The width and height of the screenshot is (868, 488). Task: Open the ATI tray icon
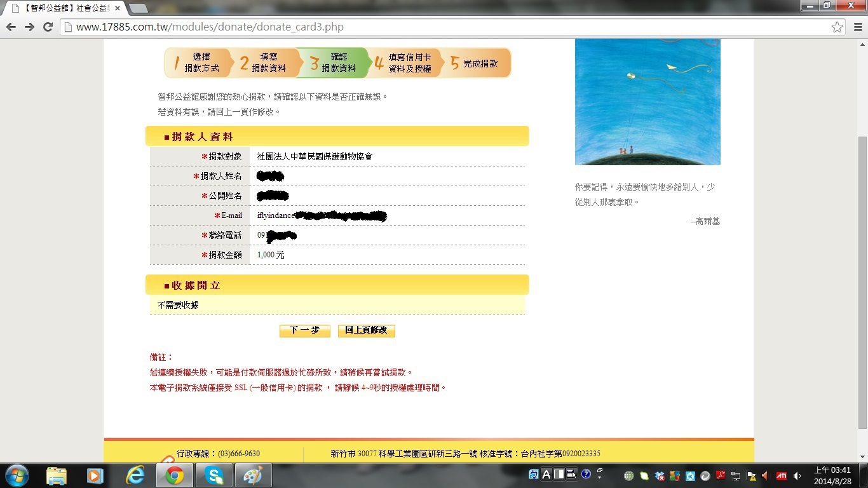[782, 475]
